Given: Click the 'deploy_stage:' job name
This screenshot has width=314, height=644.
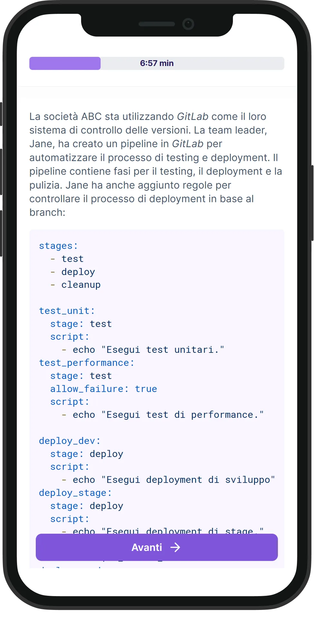Looking at the screenshot, I should pyautogui.click(x=75, y=493).
